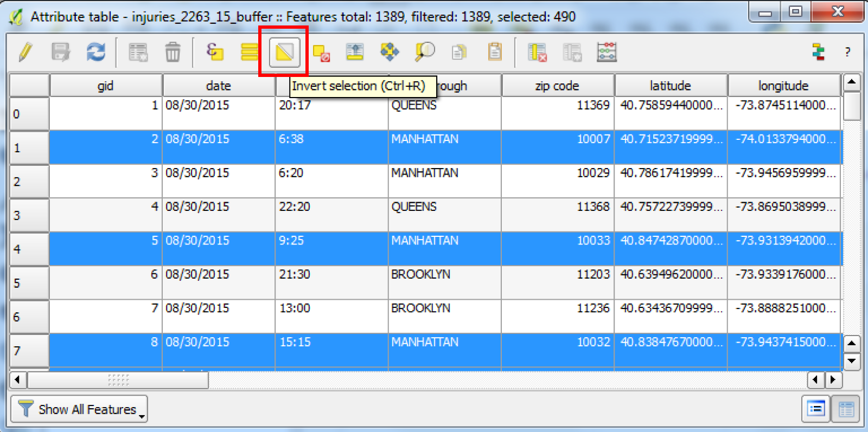Zoom map to selected rows (magnifier icon)

click(424, 53)
